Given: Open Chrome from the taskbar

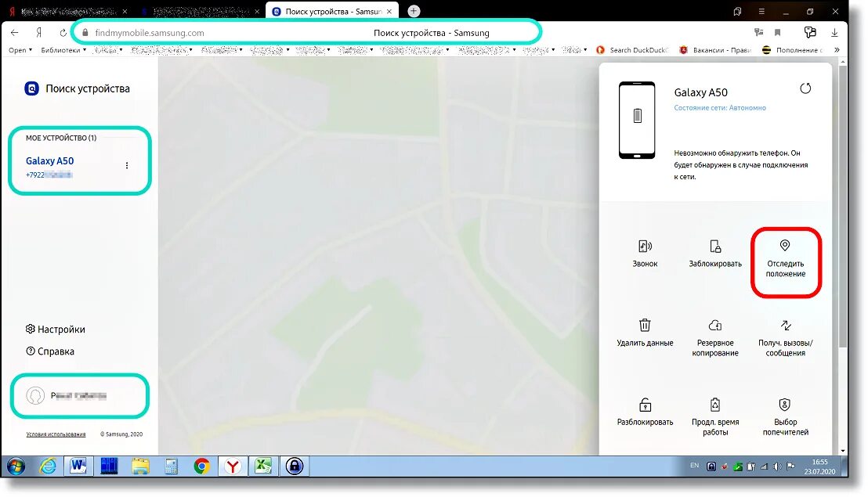Looking at the screenshot, I should click(x=201, y=466).
